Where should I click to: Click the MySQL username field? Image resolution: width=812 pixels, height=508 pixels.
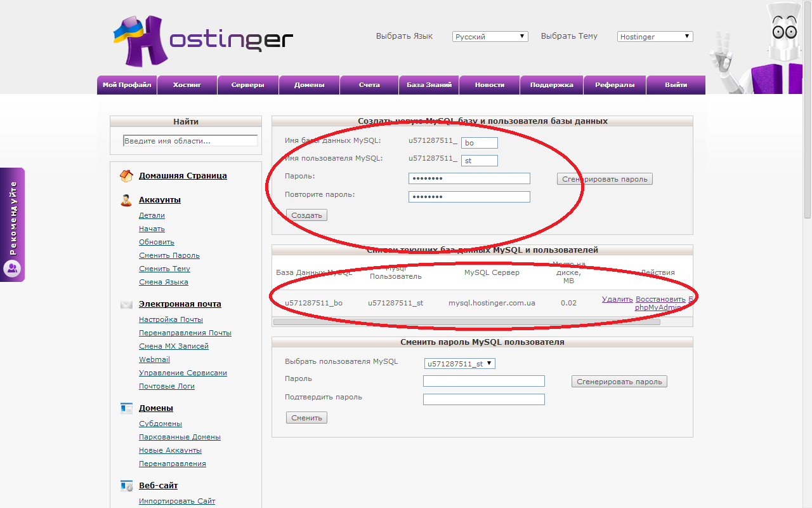480,161
